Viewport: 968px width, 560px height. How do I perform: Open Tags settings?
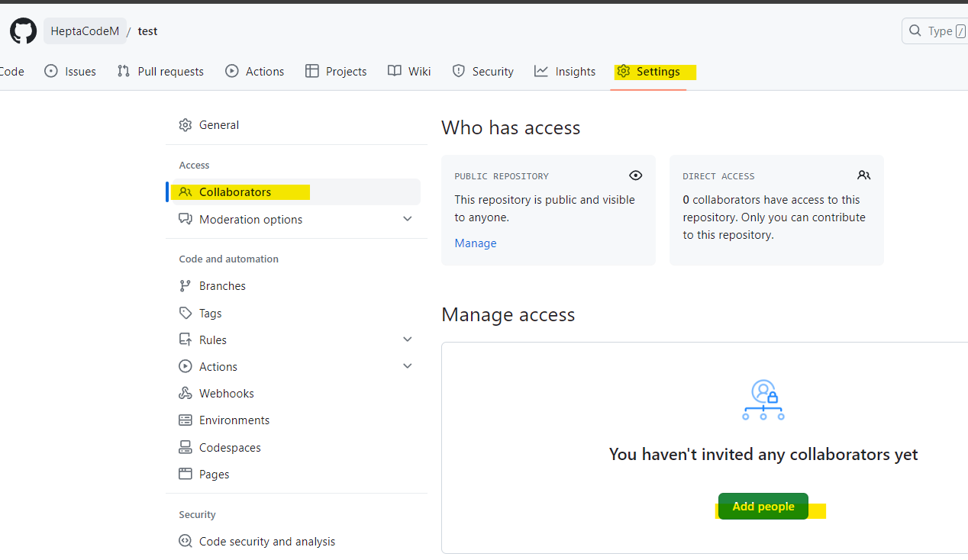(x=296, y=313)
